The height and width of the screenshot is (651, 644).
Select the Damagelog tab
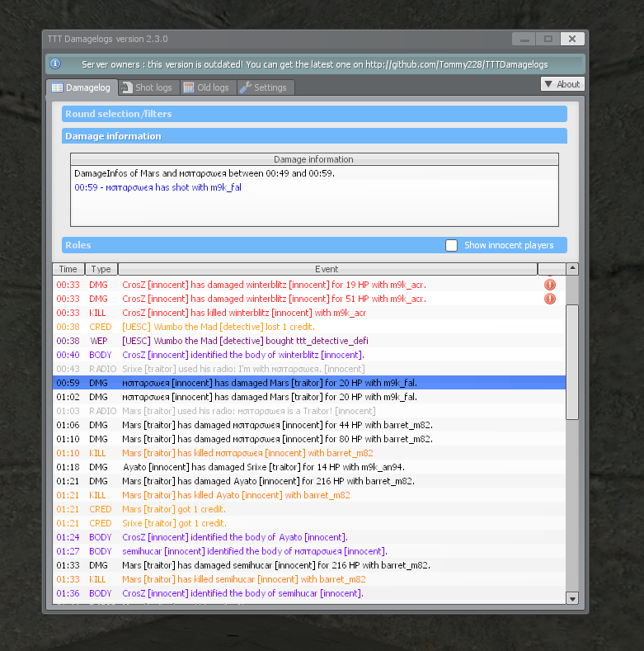point(82,87)
